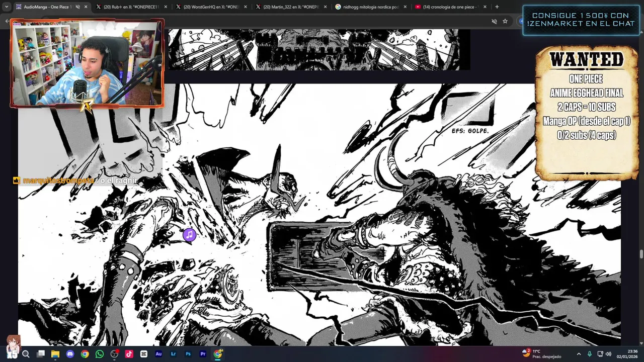Switch to the Rub X #ONEPIECE tab
This screenshot has width=644, height=362.
(x=131, y=7)
